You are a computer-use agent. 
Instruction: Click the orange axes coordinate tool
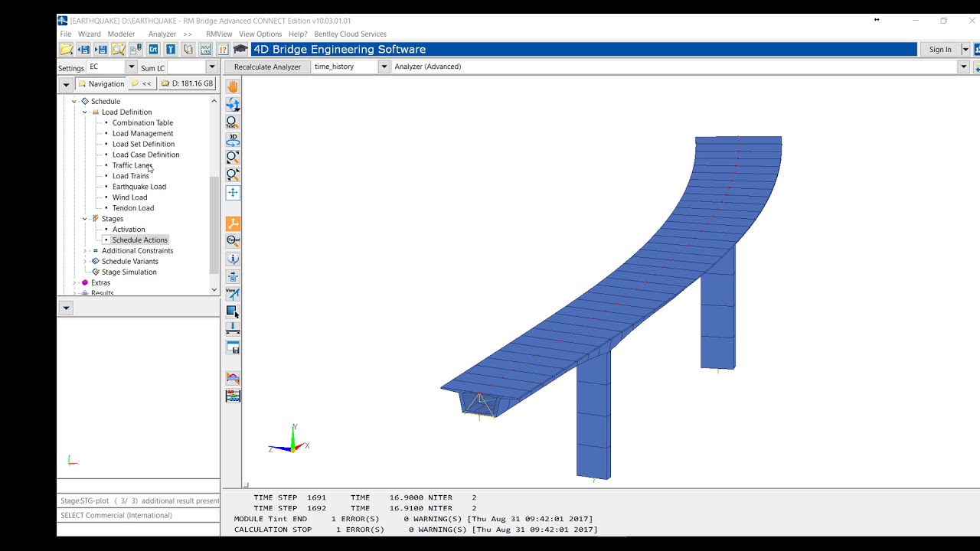click(x=233, y=223)
